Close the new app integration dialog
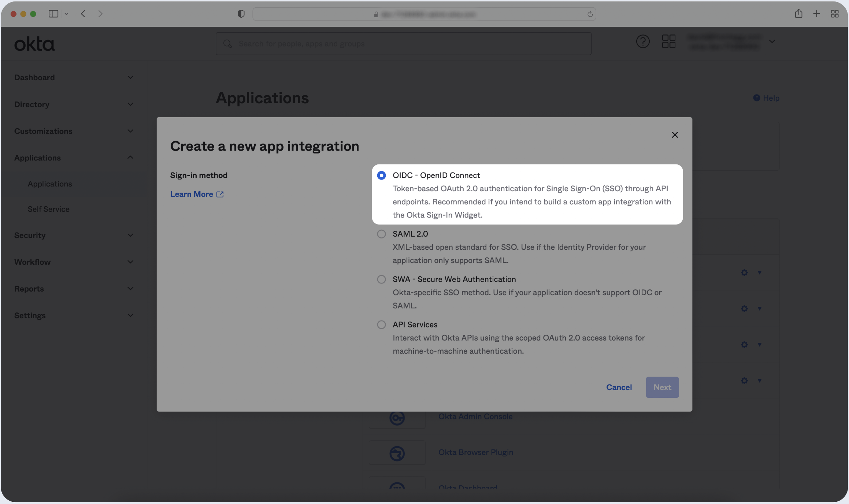 pyautogui.click(x=675, y=135)
